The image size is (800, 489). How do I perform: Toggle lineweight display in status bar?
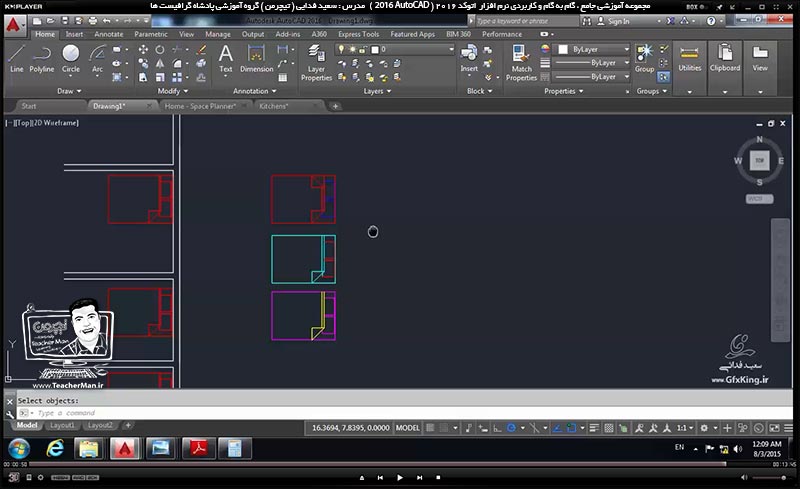[x=594, y=428]
